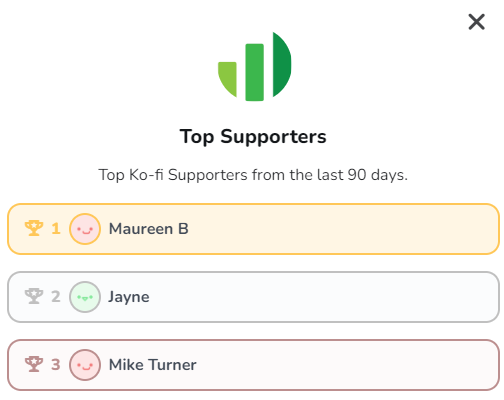Click the silver trophy icon for rank 2
Viewport: 504px width, 400px height.
click(x=34, y=296)
